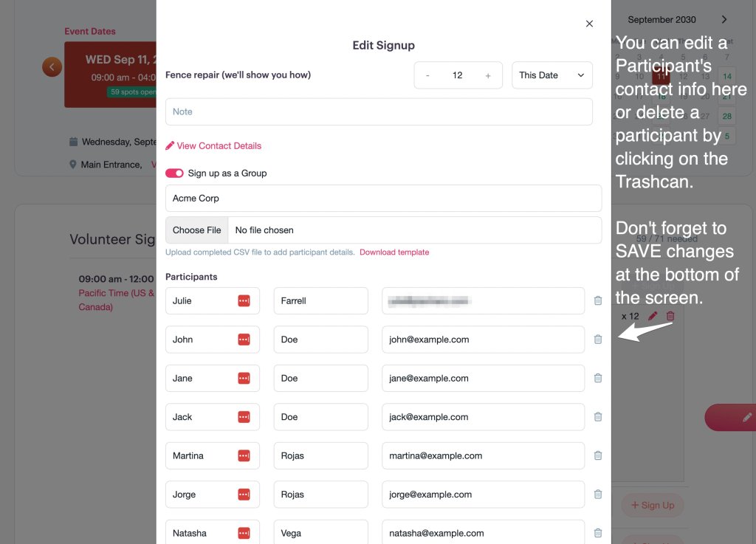
Task: Edit the Acme Corp group name field
Action: [383, 199]
